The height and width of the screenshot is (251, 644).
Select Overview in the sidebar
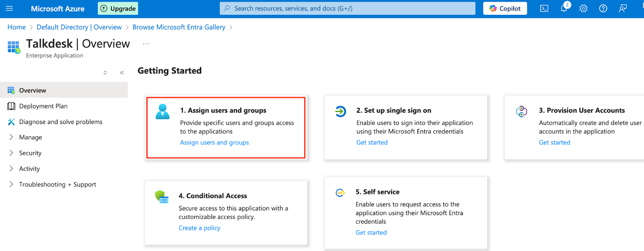[64, 90]
